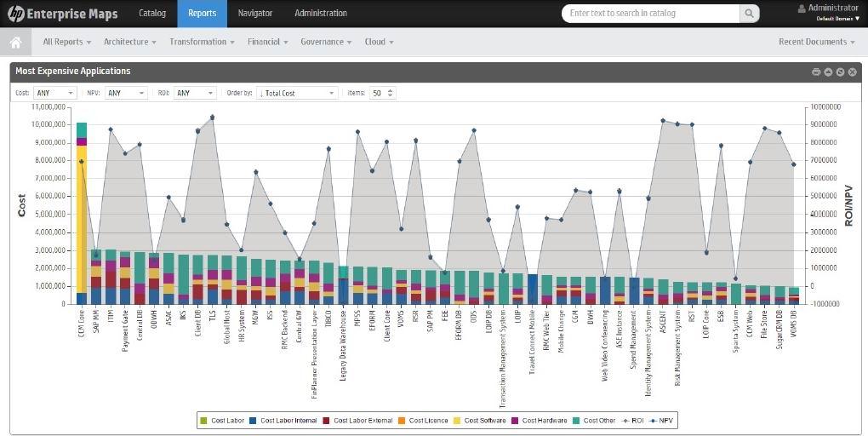Image resolution: width=868 pixels, height=436 pixels.
Task: Focus the catalog search text box
Action: click(651, 14)
